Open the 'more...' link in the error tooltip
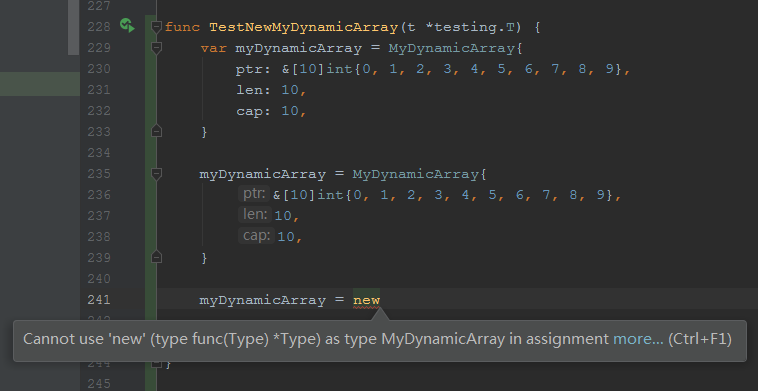 point(638,339)
